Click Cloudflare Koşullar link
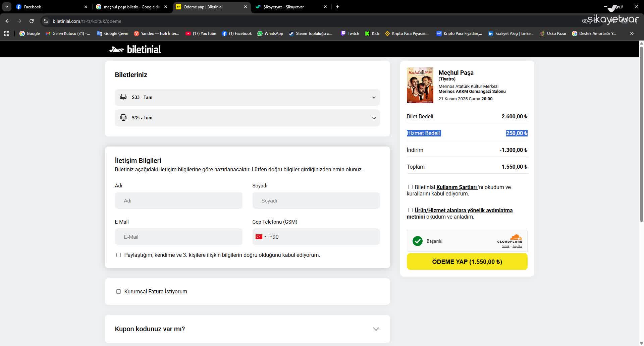Image resolution: width=644 pixels, height=346 pixels. click(x=517, y=246)
